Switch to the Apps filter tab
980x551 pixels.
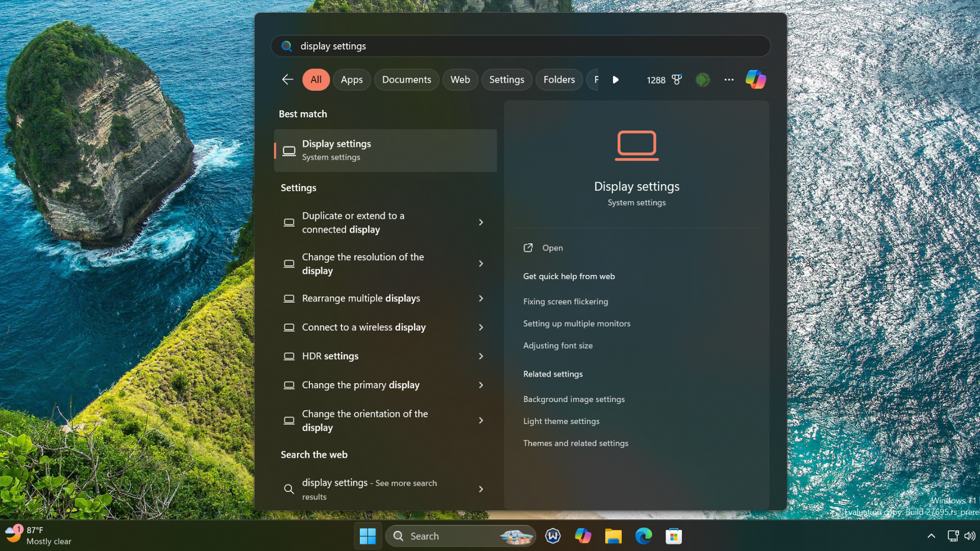(352, 79)
